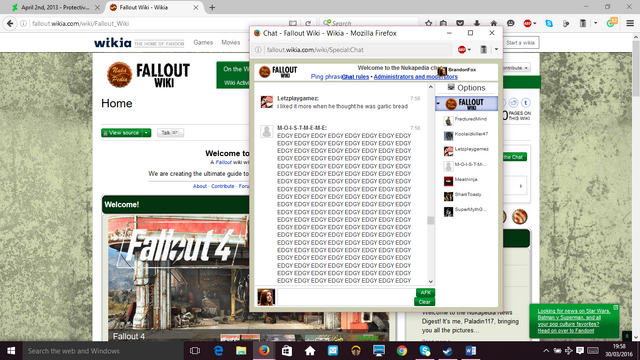This screenshot has height=360, width=640.
Task: Open the Contribute link below welcome text
Action: pos(222,186)
